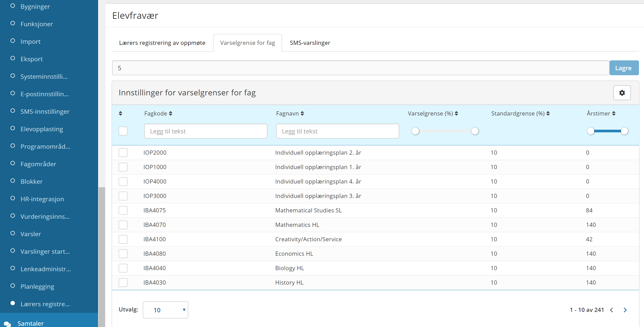The height and width of the screenshot is (327, 644).
Task: Check the IOP3000 row checkbox
Action: pyautogui.click(x=123, y=196)
